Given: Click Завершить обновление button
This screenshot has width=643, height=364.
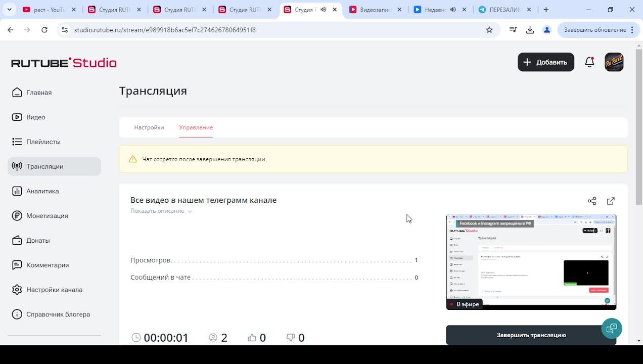Looking at the screenshot, I should click(x=598, y=30).
